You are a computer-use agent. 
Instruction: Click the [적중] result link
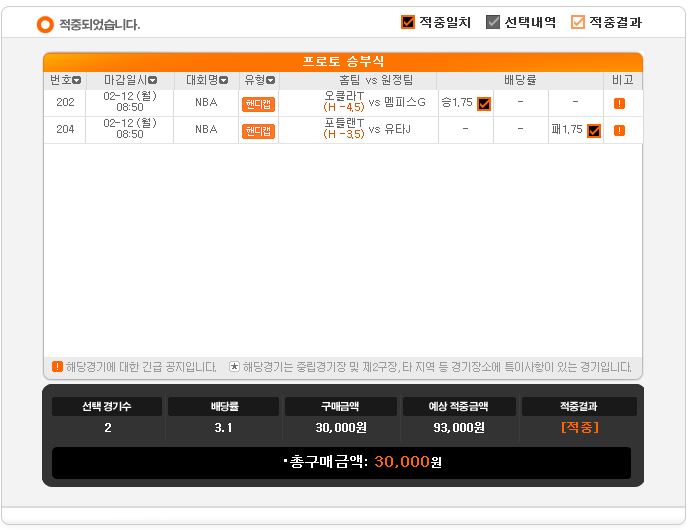coord(580,427)
